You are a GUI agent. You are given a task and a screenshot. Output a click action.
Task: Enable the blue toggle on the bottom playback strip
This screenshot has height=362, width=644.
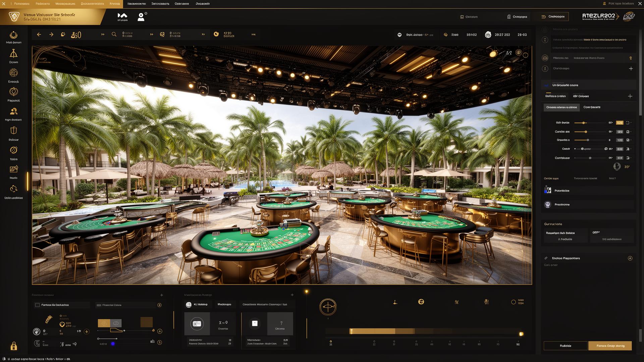[x=113, y=344]
